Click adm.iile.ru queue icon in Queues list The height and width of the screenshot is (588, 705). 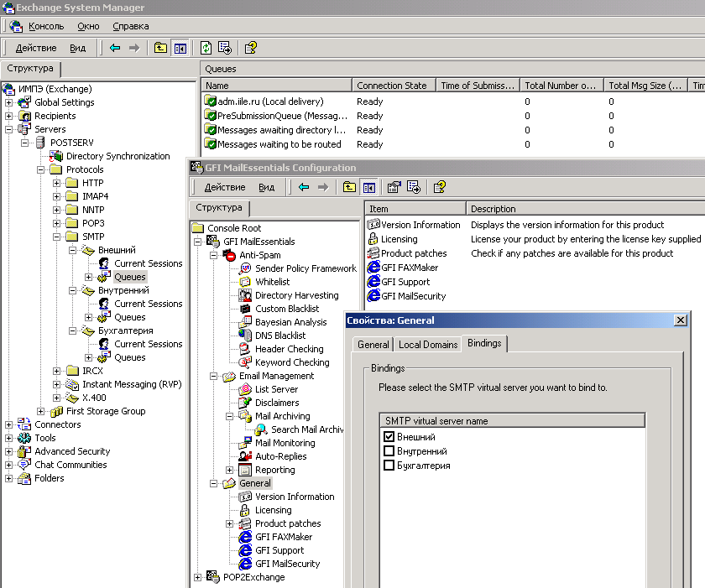(x=210, y=101)
